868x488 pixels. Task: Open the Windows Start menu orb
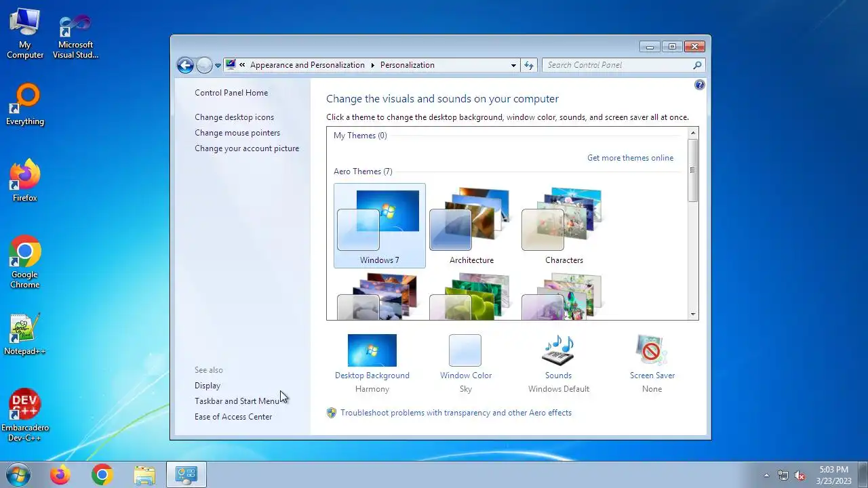point(18,475)
